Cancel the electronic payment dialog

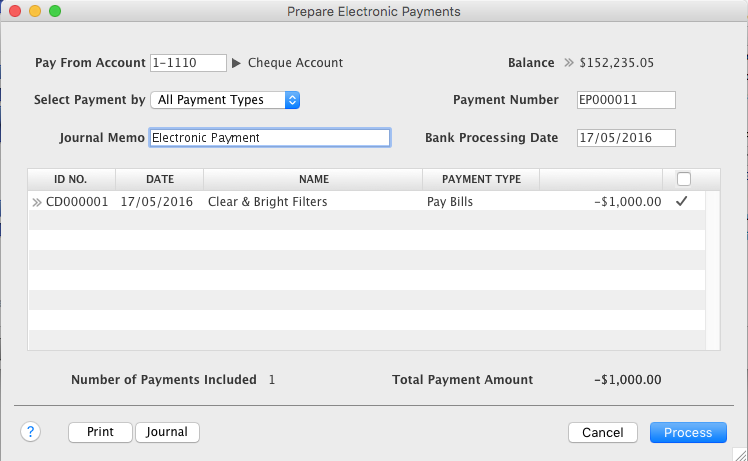pyautogui.click(x=603, y=432)
